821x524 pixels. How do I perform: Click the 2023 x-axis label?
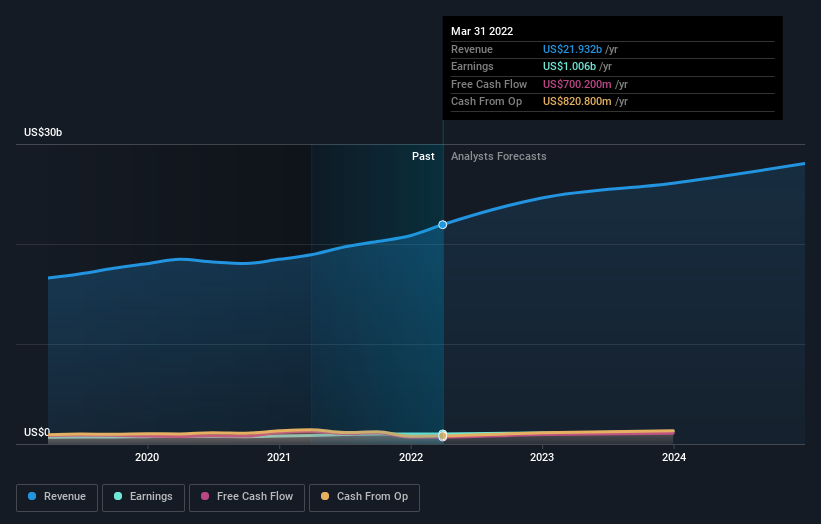point(542,457)
